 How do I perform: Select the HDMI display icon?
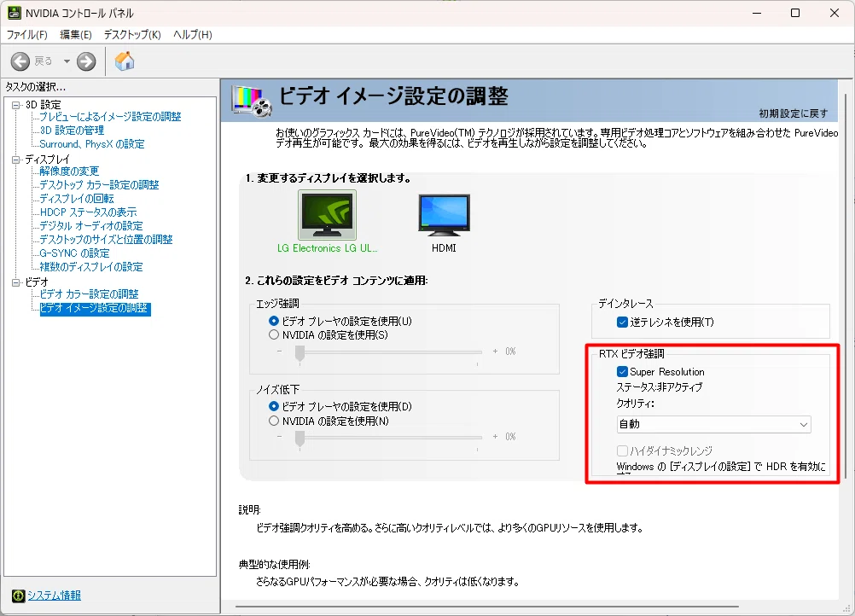[444, 215]
